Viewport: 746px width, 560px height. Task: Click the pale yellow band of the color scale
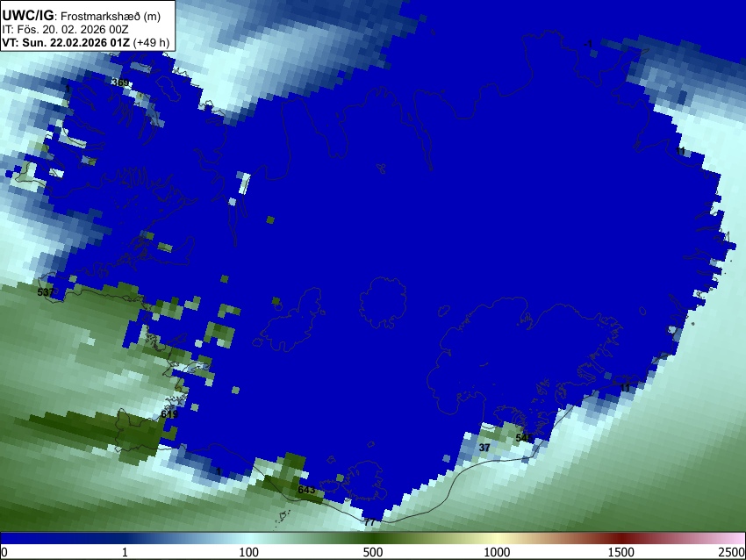(497, 539)
